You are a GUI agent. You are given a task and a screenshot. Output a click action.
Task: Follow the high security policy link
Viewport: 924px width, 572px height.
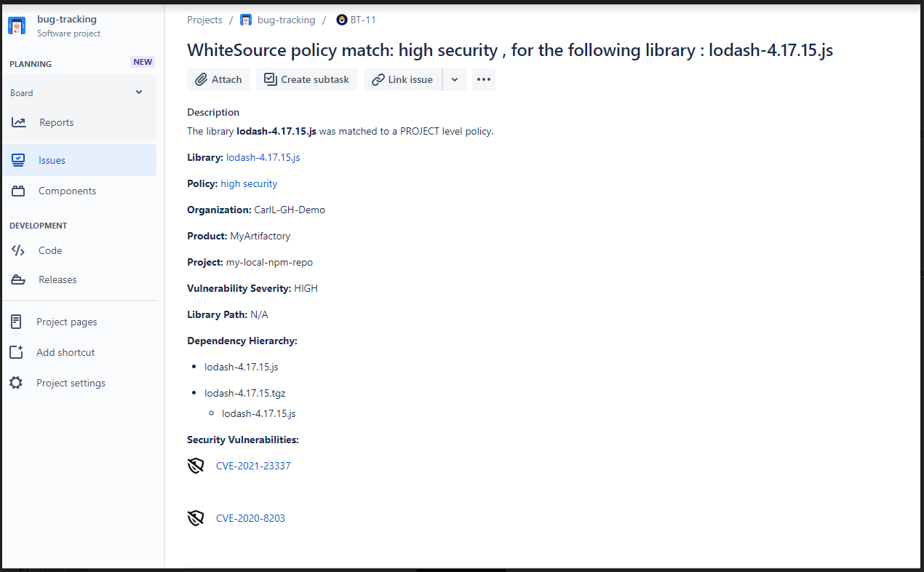pos(249,183)
